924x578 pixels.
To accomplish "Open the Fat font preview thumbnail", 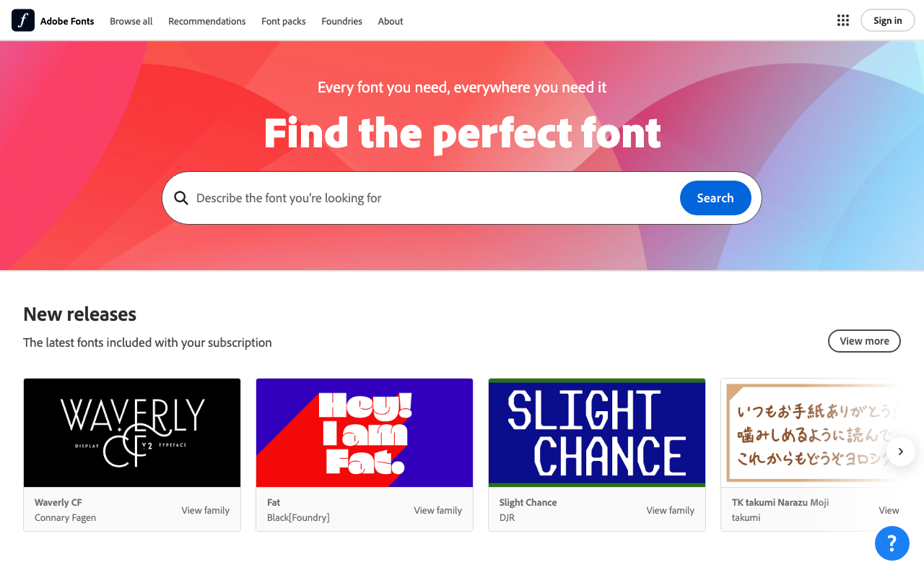I will pyautogui.click(x=365, y=433).
